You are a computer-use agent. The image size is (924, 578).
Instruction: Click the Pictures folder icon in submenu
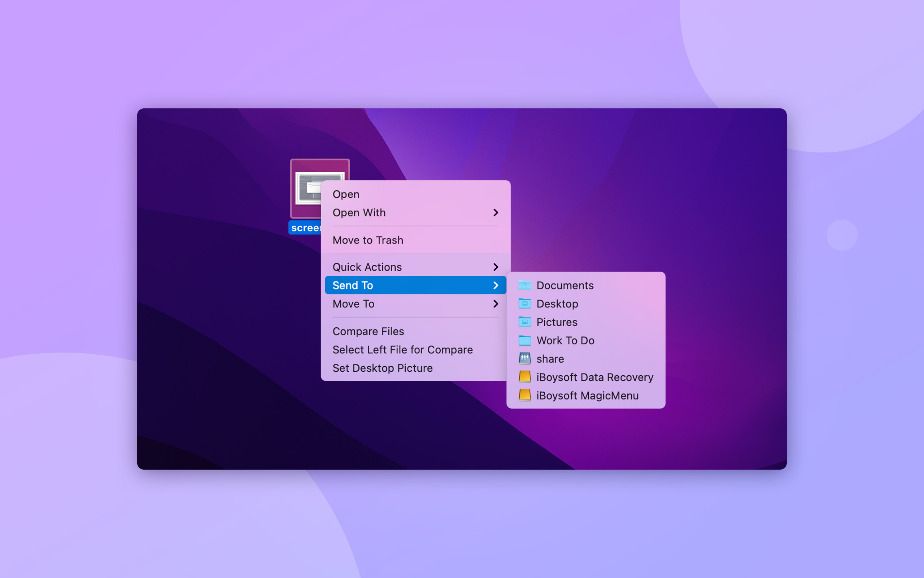point(524,322)
